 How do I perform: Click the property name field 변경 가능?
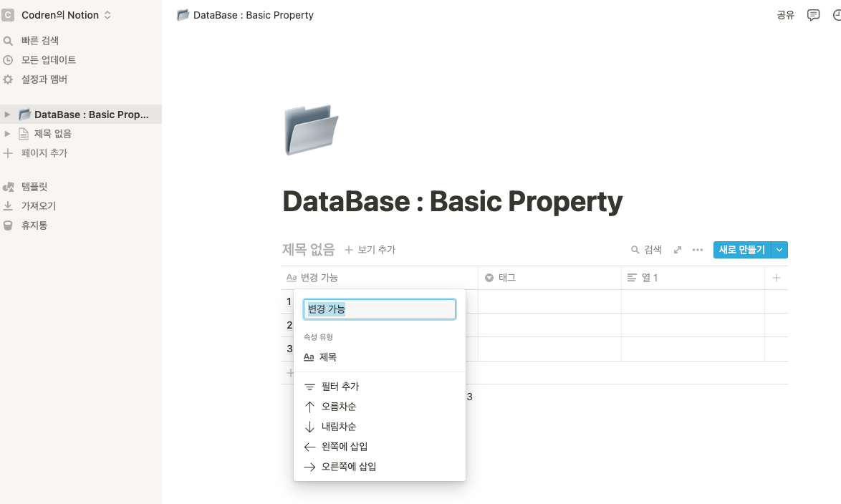[x=380, y=309]
